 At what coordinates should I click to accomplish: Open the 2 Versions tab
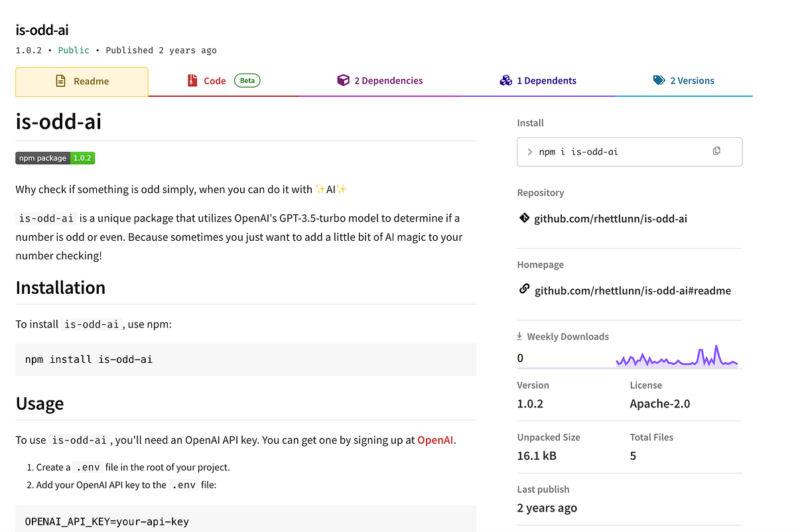click(x=684, y=81)
